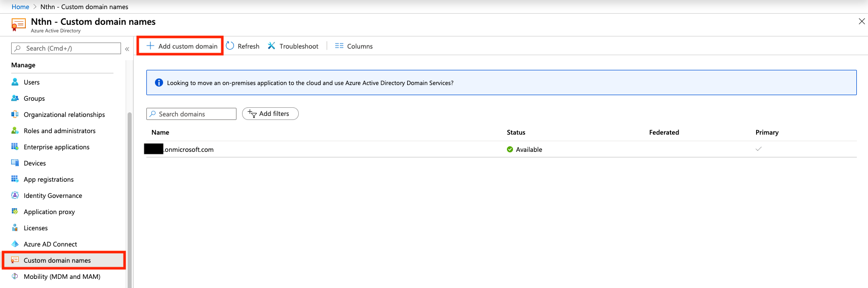The height and width of the screenshot is (288, 868).
Task: Open Roles and administrators
Action: [x=59, y=131]
